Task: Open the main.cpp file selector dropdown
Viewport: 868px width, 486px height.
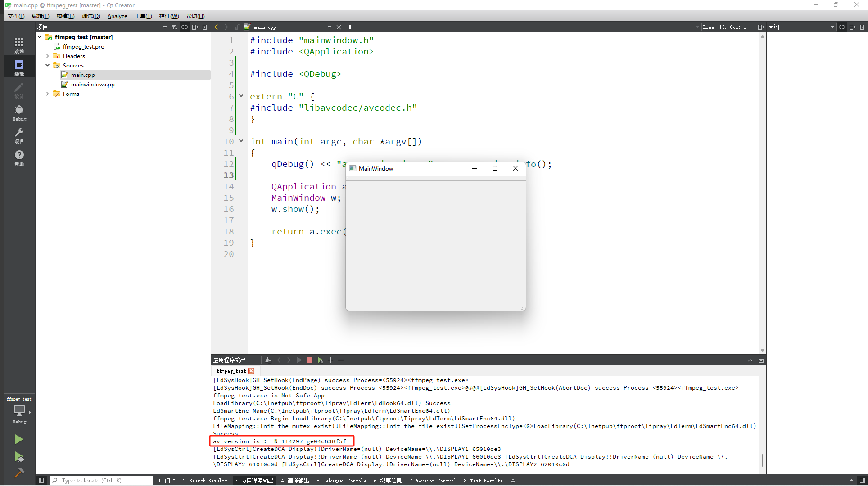Action: point(330,27)
